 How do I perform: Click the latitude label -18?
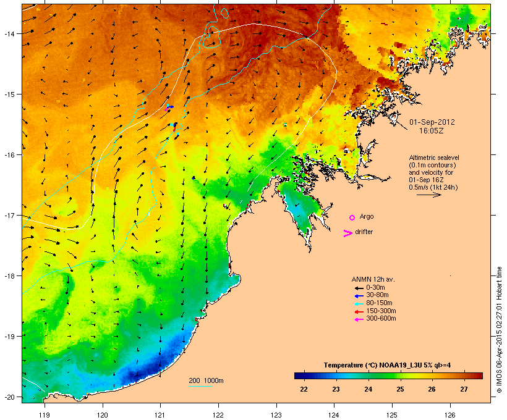(9, 276)
